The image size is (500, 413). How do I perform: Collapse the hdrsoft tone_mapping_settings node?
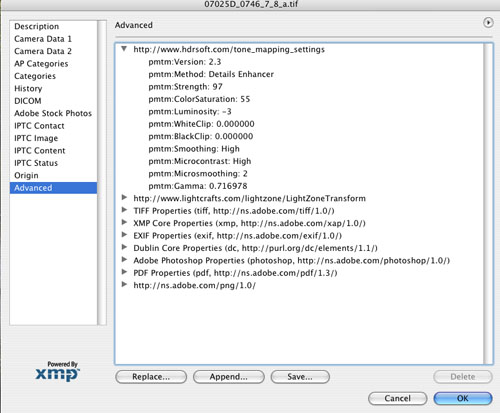pos(124,49)
